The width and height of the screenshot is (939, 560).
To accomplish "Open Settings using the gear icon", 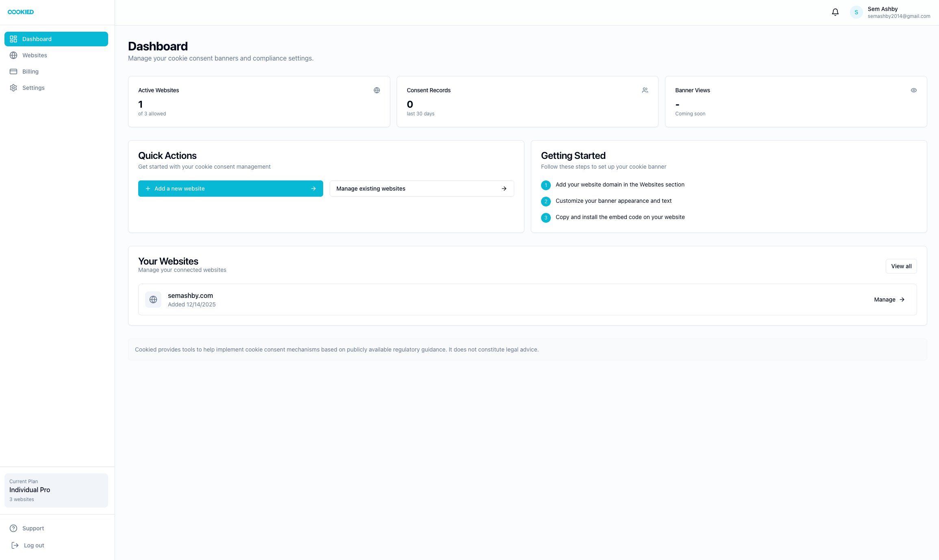I will click(13, 87).
